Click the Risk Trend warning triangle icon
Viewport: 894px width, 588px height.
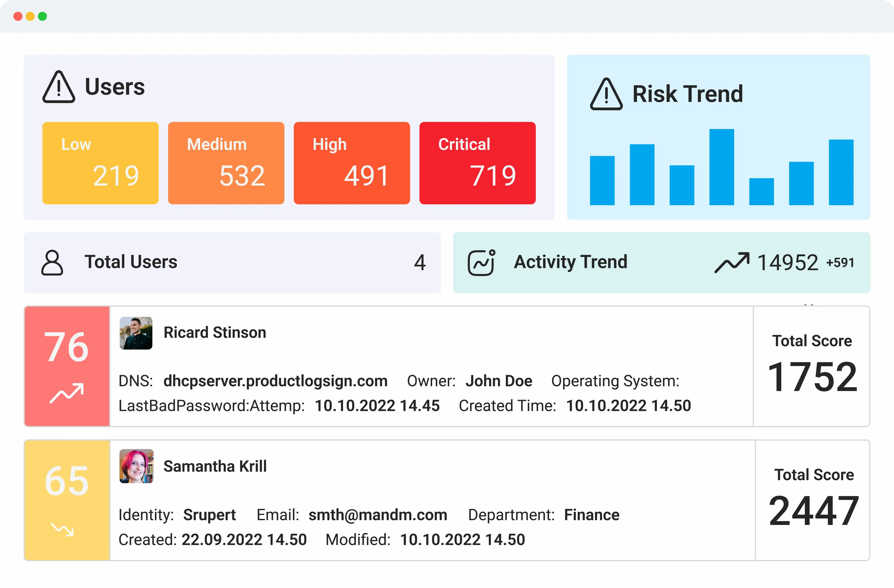(x=606, y=94)
